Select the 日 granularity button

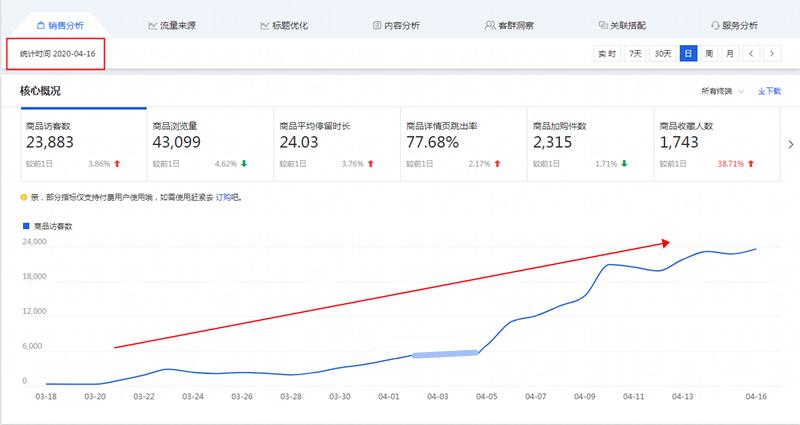tap(688, 54)
